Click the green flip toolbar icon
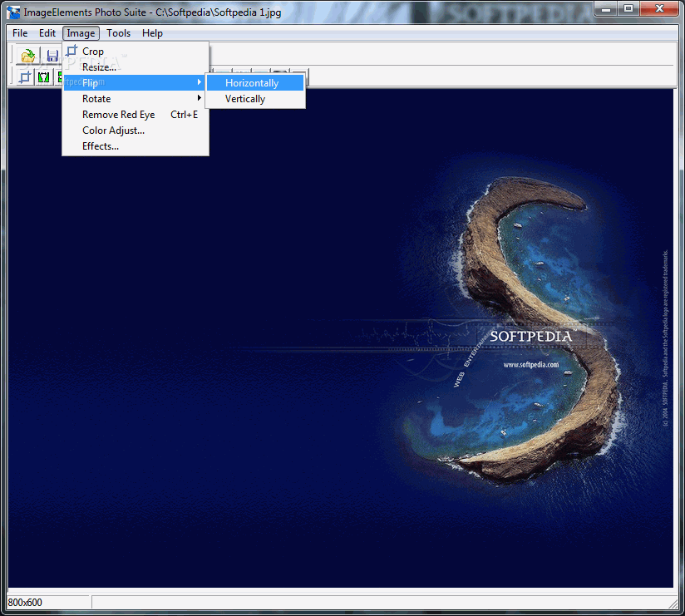 pos(43,77)
